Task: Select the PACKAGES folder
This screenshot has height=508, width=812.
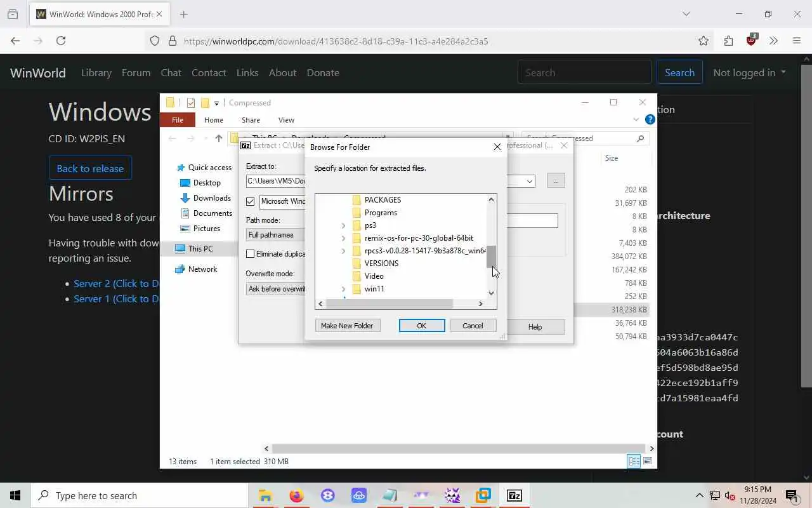Action: tap(383, 200)
